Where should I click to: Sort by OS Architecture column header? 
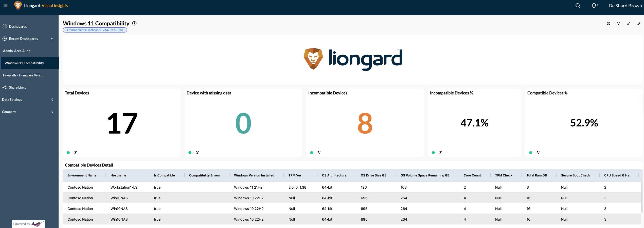[x=334, y=175]
